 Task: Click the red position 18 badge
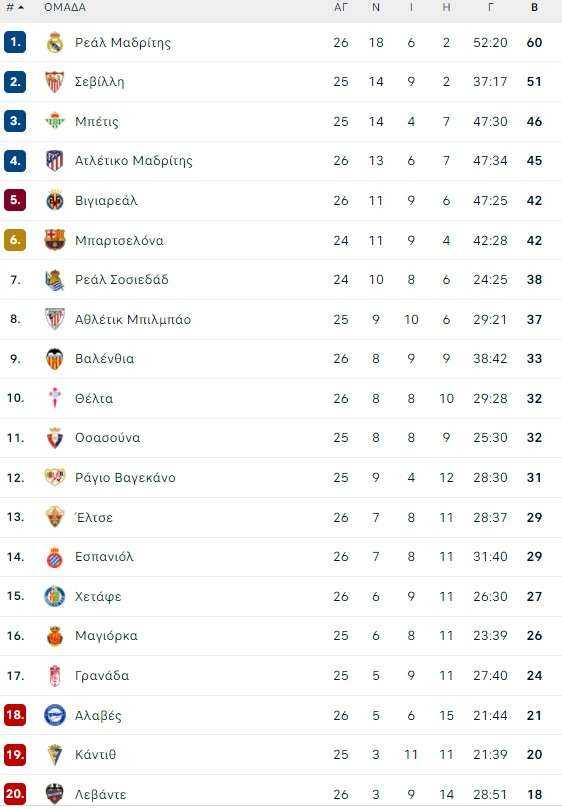point(15,715)
